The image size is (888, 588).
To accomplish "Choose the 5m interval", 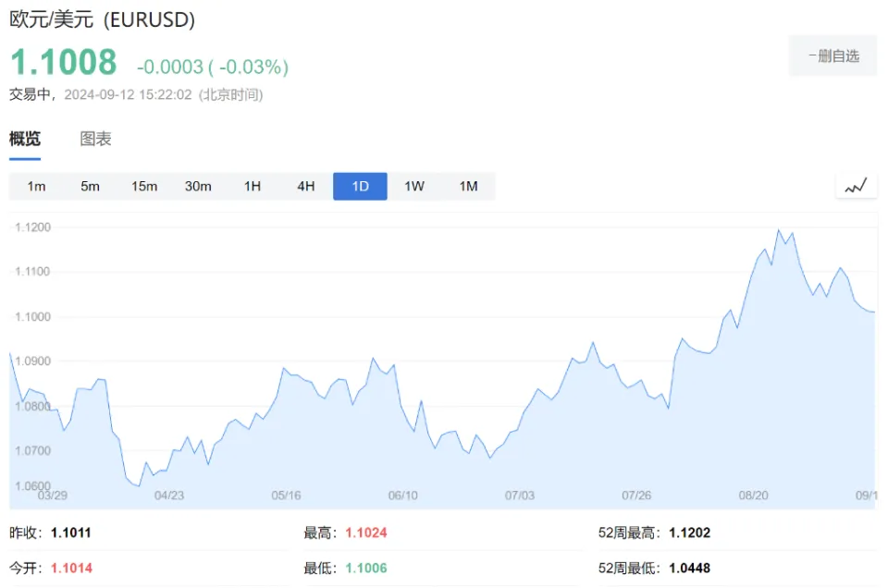I will [x=90, y=187].
